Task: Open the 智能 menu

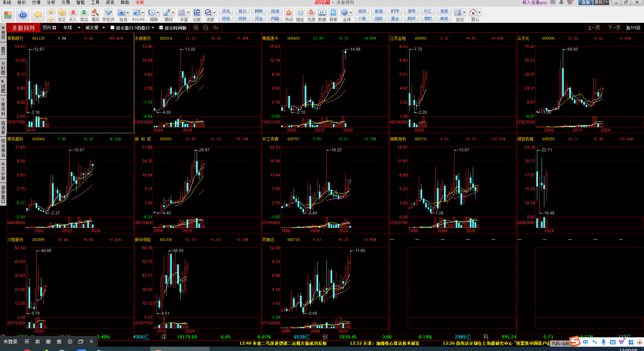Action: (81, 2)
